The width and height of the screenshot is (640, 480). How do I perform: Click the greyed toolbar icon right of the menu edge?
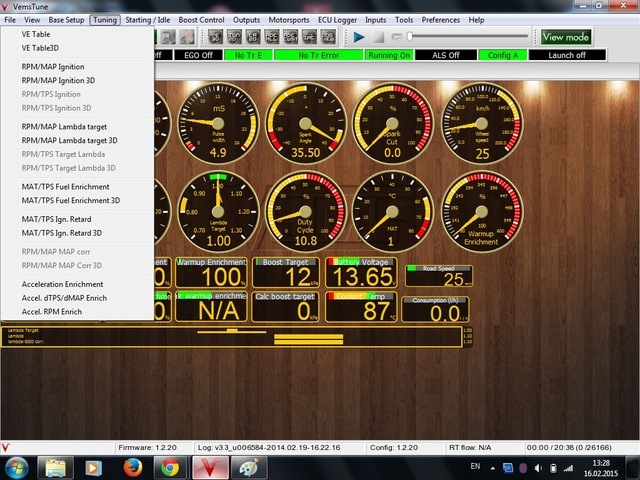[x=168, y=37]
